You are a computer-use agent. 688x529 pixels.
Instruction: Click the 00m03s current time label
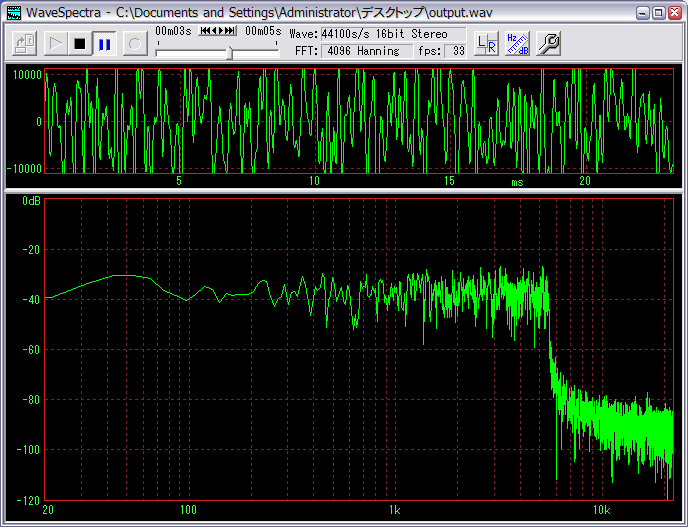[x=173, y=31]
